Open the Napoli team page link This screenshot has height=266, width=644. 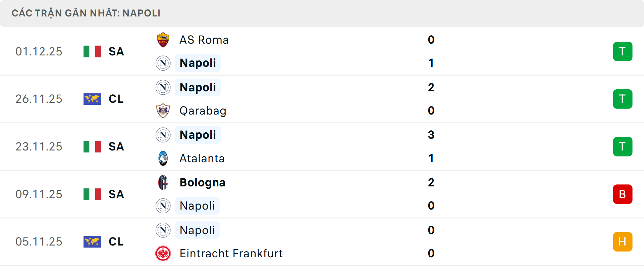(198, 63)
